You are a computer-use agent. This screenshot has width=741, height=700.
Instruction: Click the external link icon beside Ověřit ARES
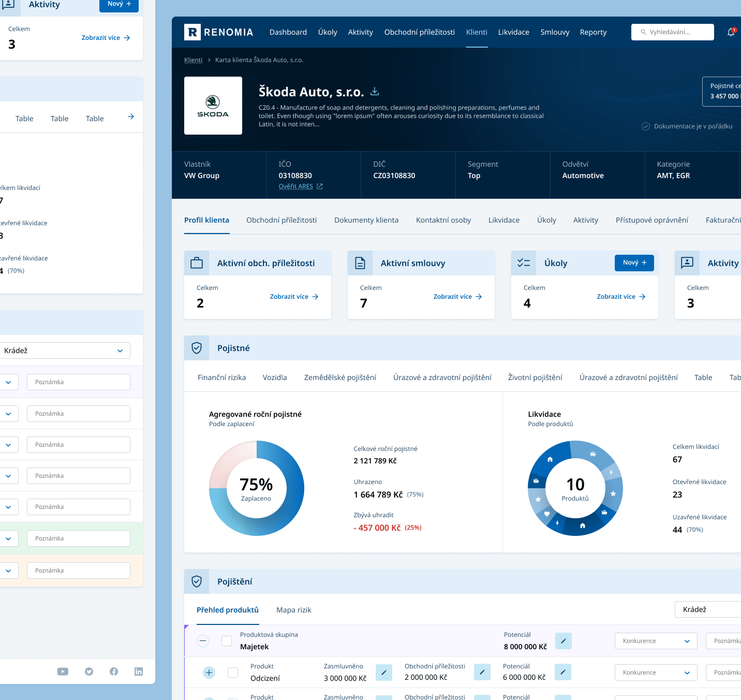tap(320, 186)
